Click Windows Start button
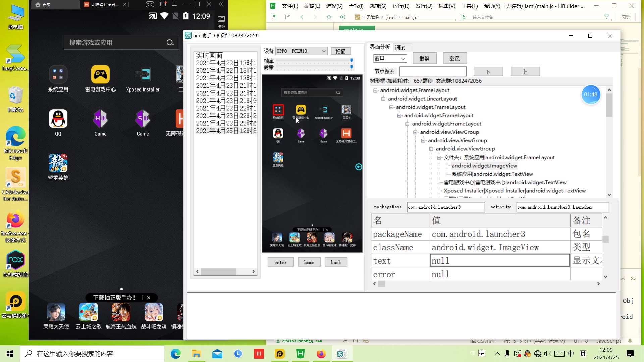Screen dimensions: 644x362 click(x=10, y=354)
